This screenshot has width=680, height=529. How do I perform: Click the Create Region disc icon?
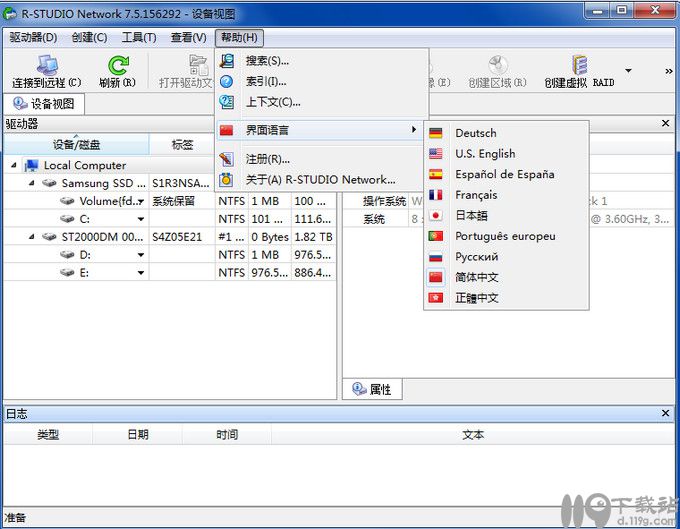click(498, 65)
